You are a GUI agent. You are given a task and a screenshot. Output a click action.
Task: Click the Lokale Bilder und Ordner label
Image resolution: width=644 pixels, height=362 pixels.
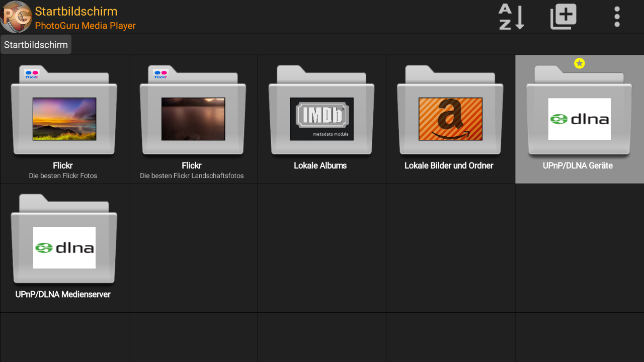[449, 165]
